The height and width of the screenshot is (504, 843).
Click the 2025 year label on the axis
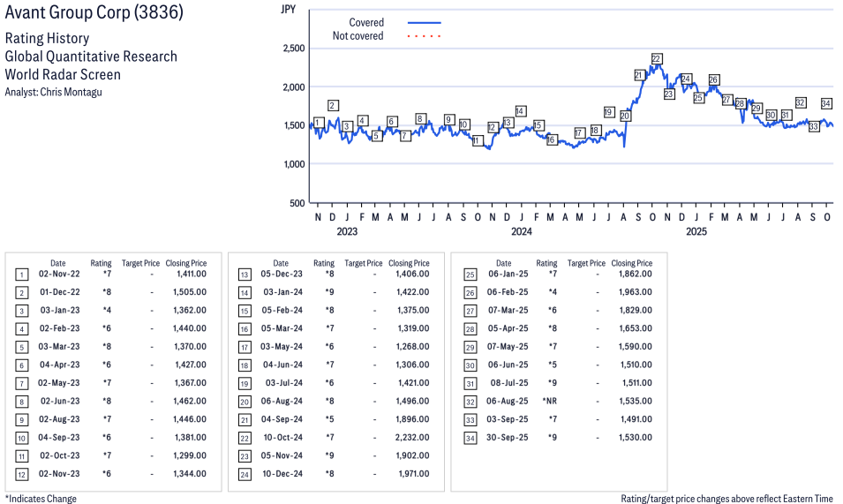tap(696, 232)
